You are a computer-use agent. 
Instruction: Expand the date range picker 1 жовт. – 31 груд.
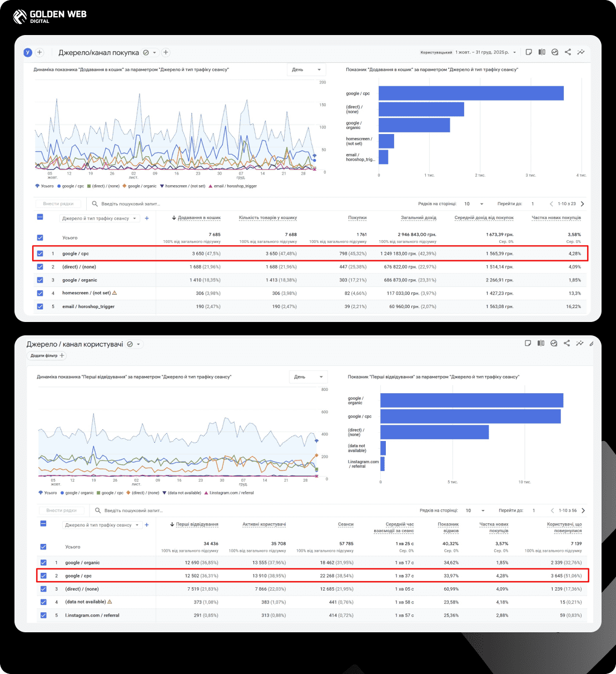(485, 52)
